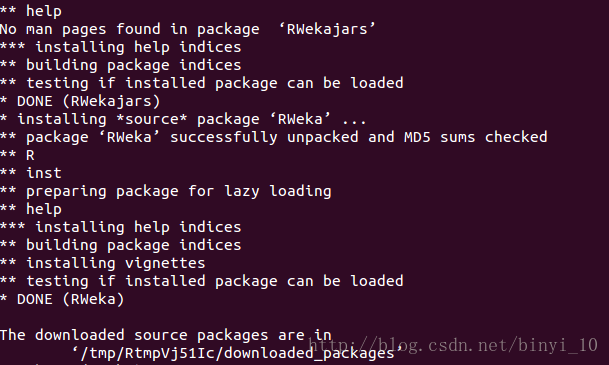Click the first 'installing help indices' line
The width and height of the screenshot is (609, 365).
[x=120, y=47]
